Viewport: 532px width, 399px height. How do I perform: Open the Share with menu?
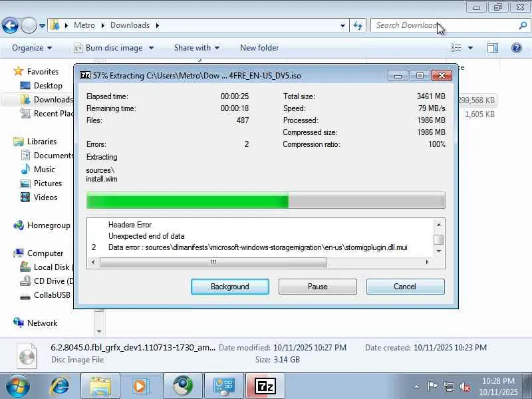coord(196,48)
